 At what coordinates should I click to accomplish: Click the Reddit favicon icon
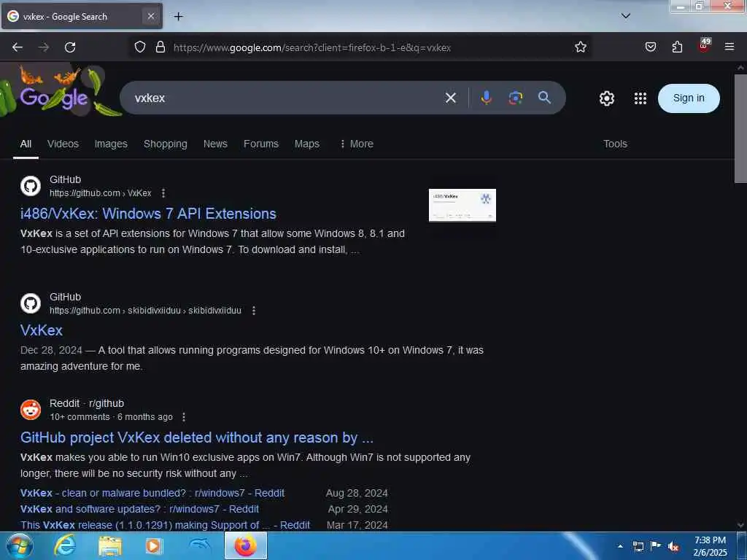(x=31, y=410)
